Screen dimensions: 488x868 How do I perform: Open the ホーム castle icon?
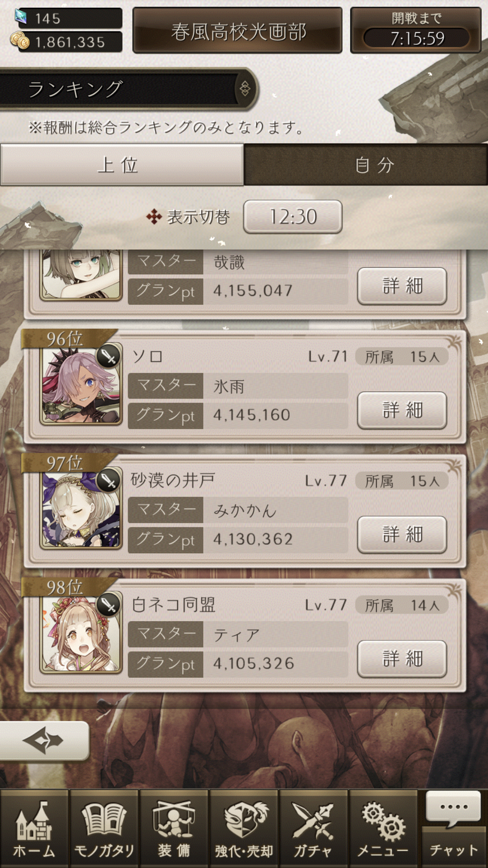click(34, 829)
